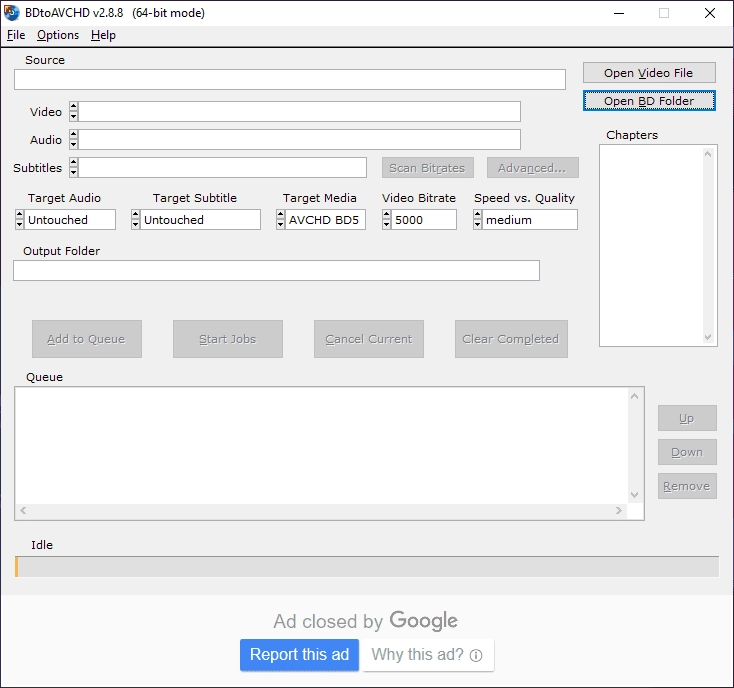Viewport: 734px width, 688px height.
Task: Step up the Target Media spinner
Action: (280, 215)
